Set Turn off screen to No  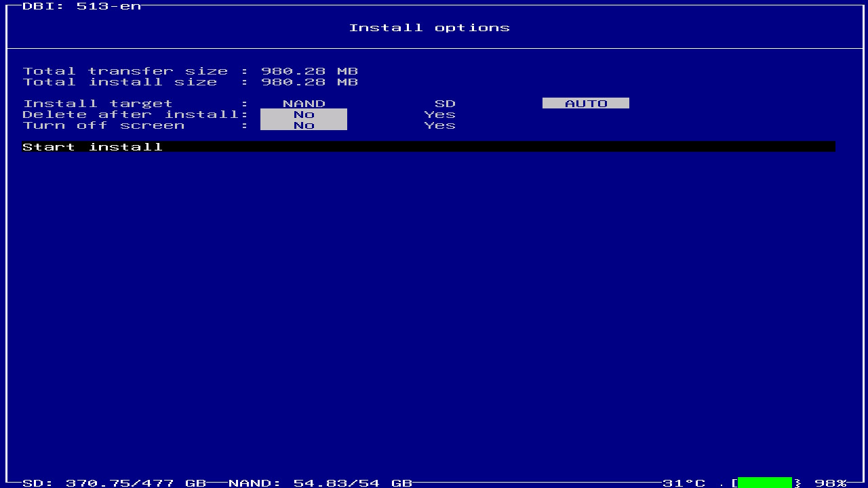(x=304, y=125)
